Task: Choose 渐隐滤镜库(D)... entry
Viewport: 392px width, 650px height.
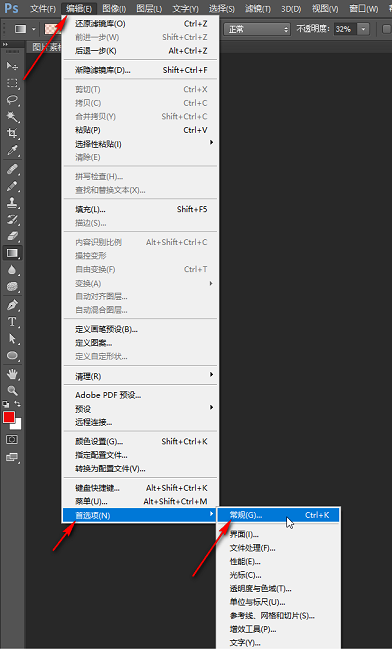Action: [x=140, y=70]
